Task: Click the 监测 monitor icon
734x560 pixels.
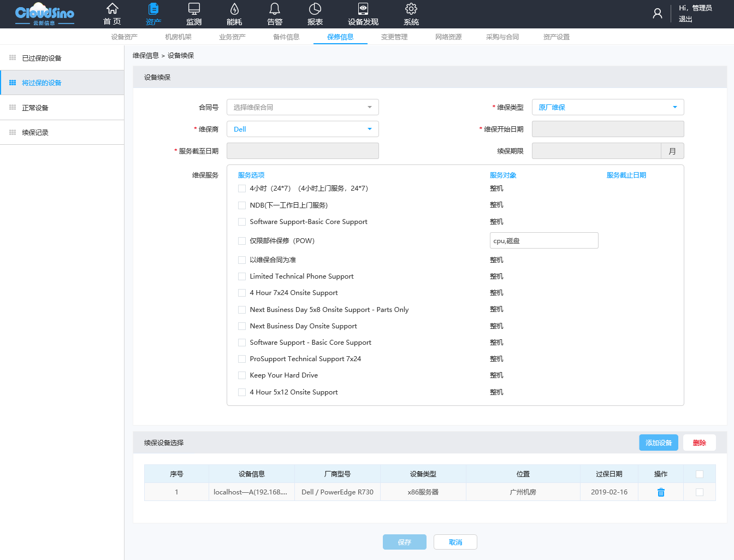Action: pos(194,9)
